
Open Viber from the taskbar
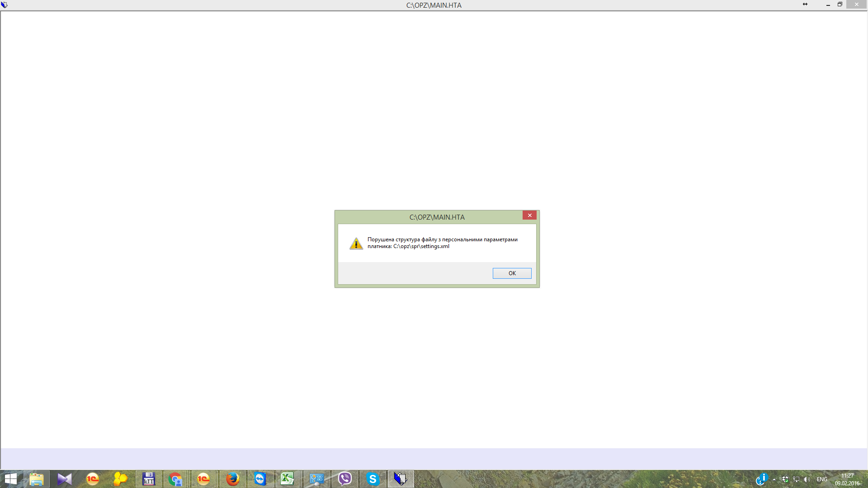click(x=345, y=479)
